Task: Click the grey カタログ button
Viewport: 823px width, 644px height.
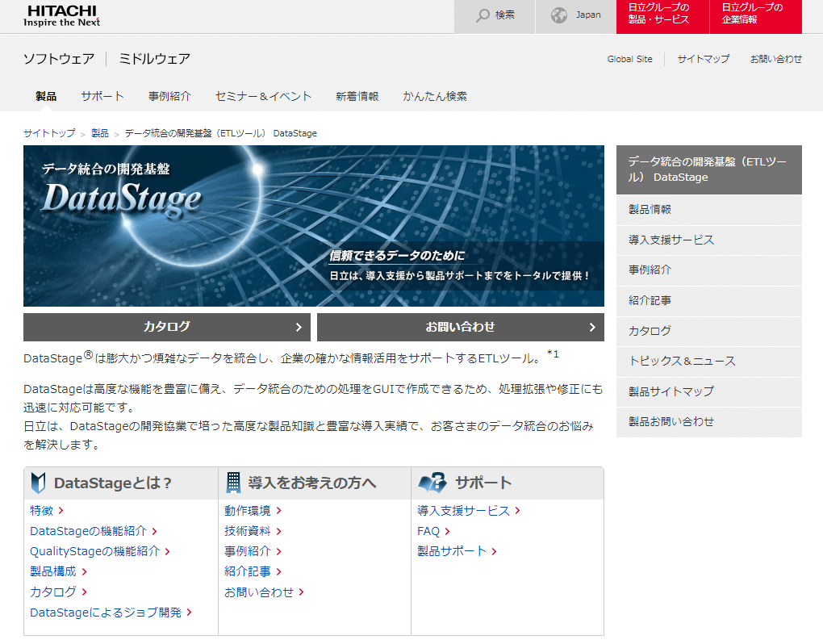Action: 167,328
